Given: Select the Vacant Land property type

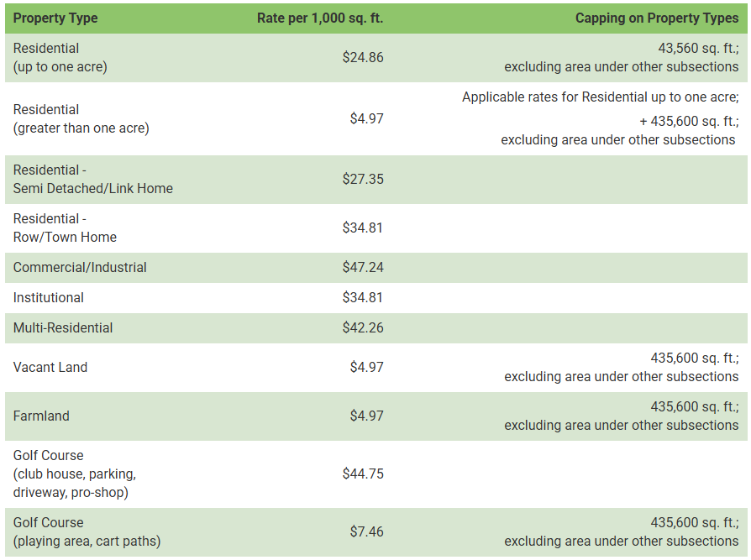Looking at the screenshot, I should [50, 367].
